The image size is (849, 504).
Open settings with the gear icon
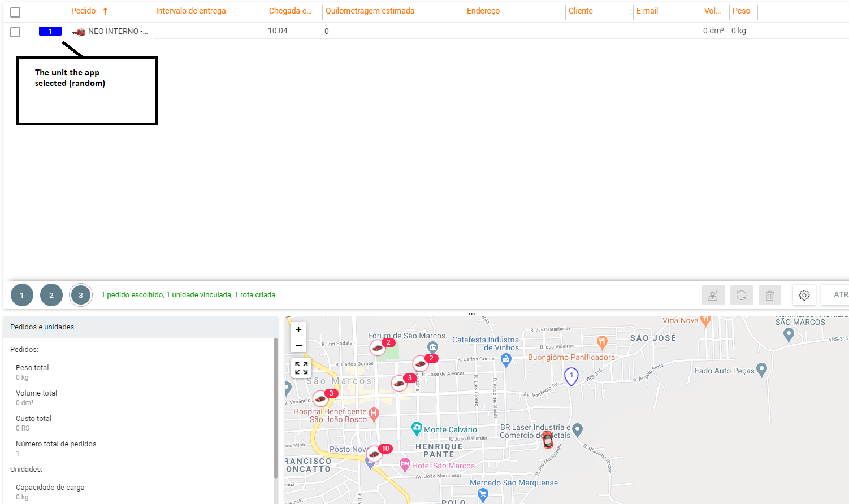804,295
